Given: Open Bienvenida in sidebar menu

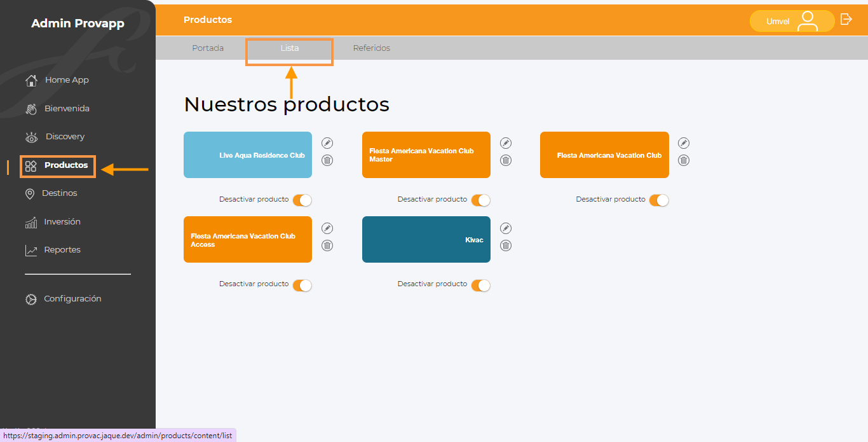Looking at the screenshot, I should (67, 109).
